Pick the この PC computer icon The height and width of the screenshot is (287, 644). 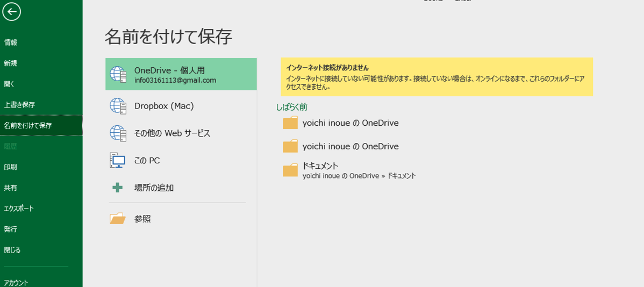(118, 160)
